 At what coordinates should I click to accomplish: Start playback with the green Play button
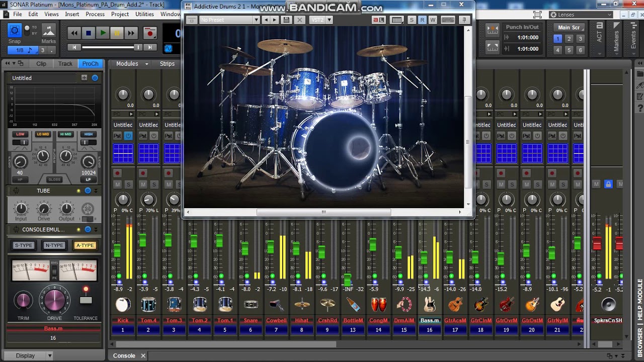coord(103,33)
